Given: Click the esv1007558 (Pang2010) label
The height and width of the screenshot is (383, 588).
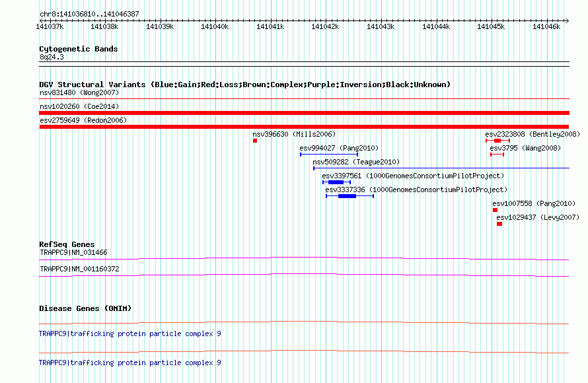Looking at the screenshot, I should (534, 203).
